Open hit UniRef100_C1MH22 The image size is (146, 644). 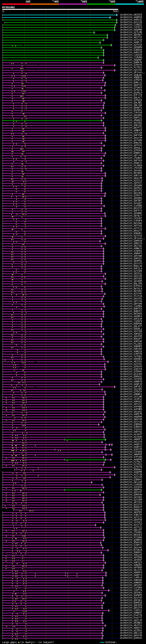(x=131, y=25)
